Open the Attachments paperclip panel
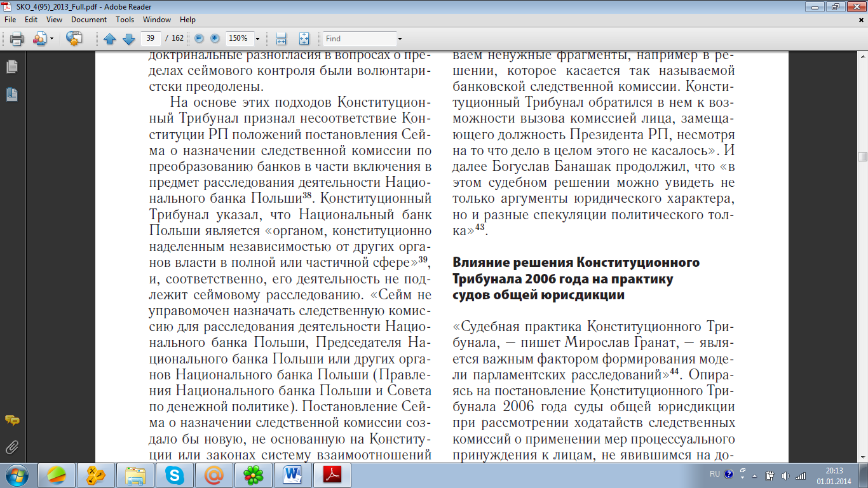 point(11,447)
